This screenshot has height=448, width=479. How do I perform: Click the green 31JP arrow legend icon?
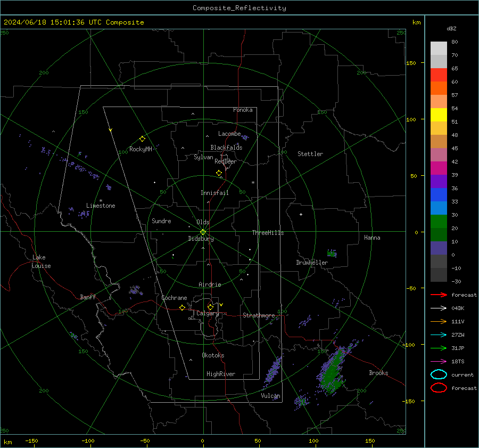click(x=439, y=348)
